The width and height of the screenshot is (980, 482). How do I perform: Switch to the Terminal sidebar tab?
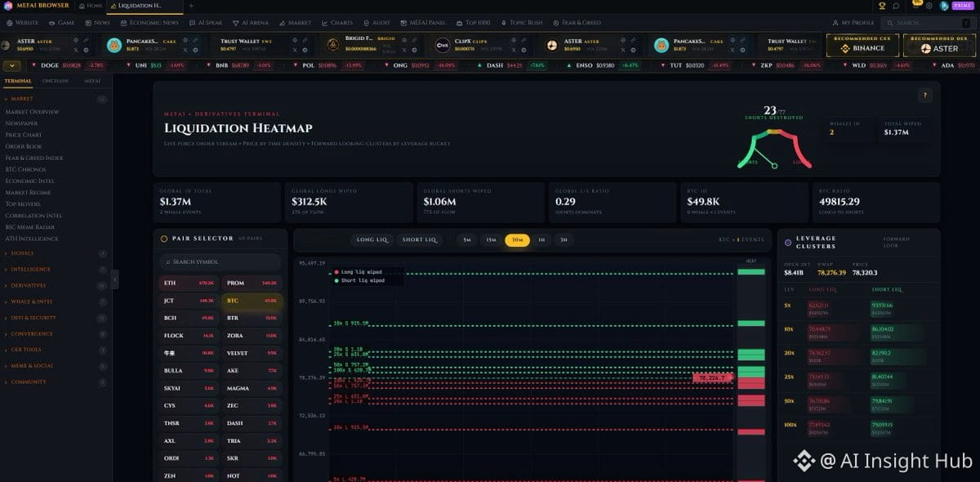point(18,81)
